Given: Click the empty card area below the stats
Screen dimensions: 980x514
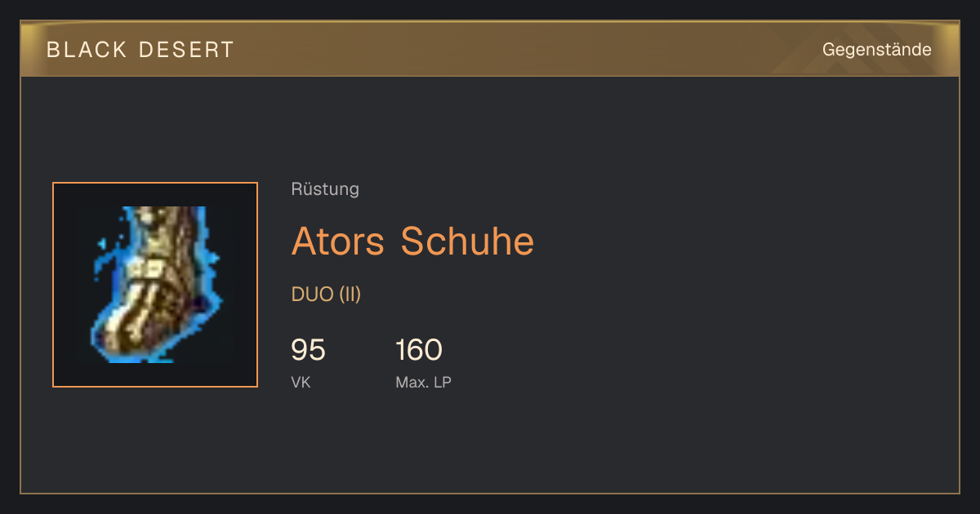Looking at the screenshot, I should (x=490, y=445).
